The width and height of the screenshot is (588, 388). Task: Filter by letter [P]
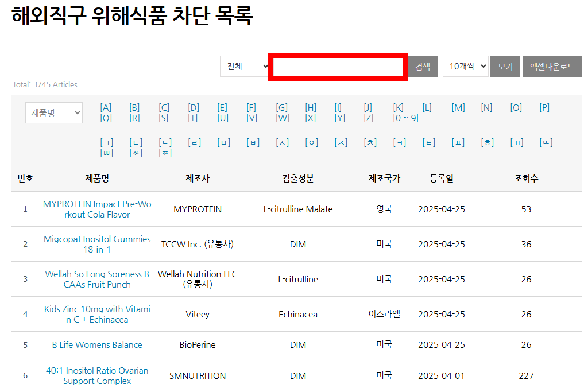coord(544,107)
